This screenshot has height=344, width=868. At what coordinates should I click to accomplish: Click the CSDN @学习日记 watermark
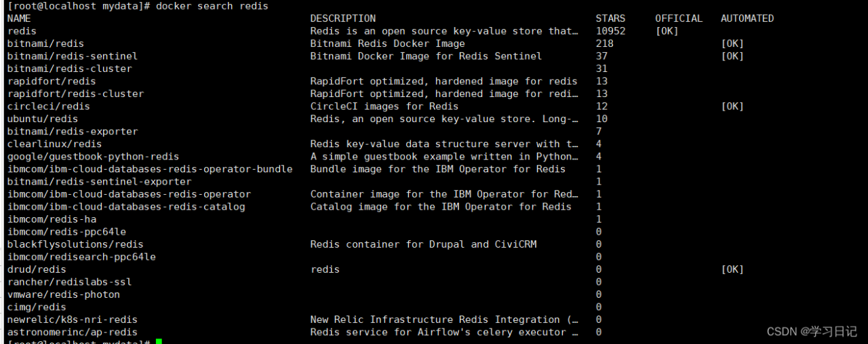coord(812,332)
